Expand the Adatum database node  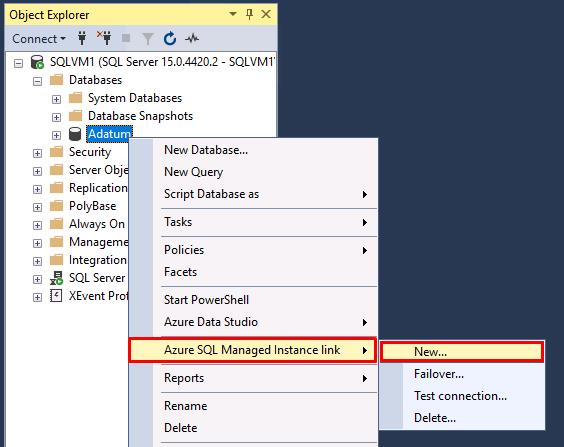pyautogui.click(x=56, y=135)
